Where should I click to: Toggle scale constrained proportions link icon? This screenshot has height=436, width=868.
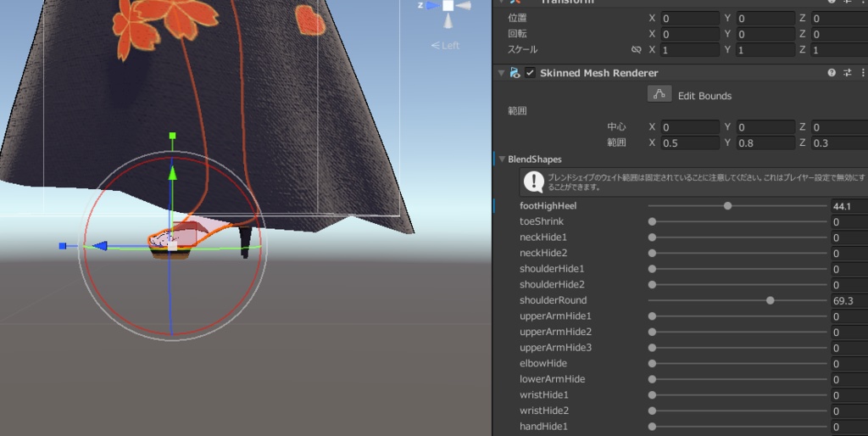tap(636, 49)
